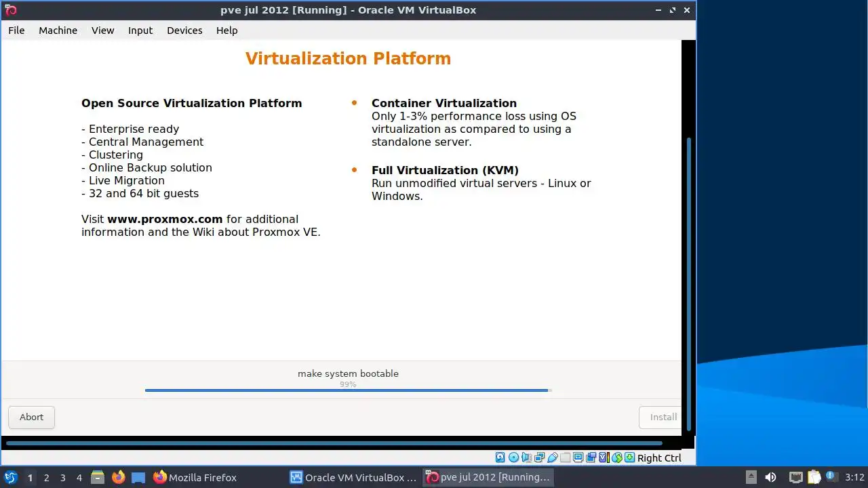Viewport: 868px width, 488px height.
Task: Click the mouse integration status icon
Action: [617, 457]
